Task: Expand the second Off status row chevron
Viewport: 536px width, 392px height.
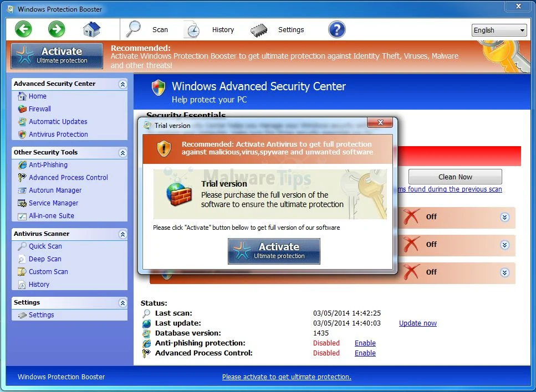Action: (x=504, y=245)
